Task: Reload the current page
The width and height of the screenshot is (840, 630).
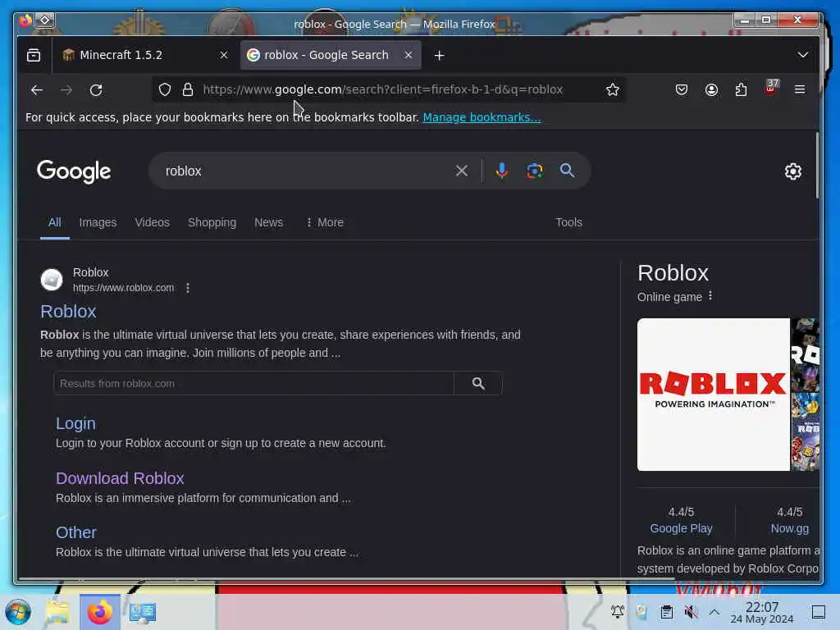Action: [x=96, y=90]
